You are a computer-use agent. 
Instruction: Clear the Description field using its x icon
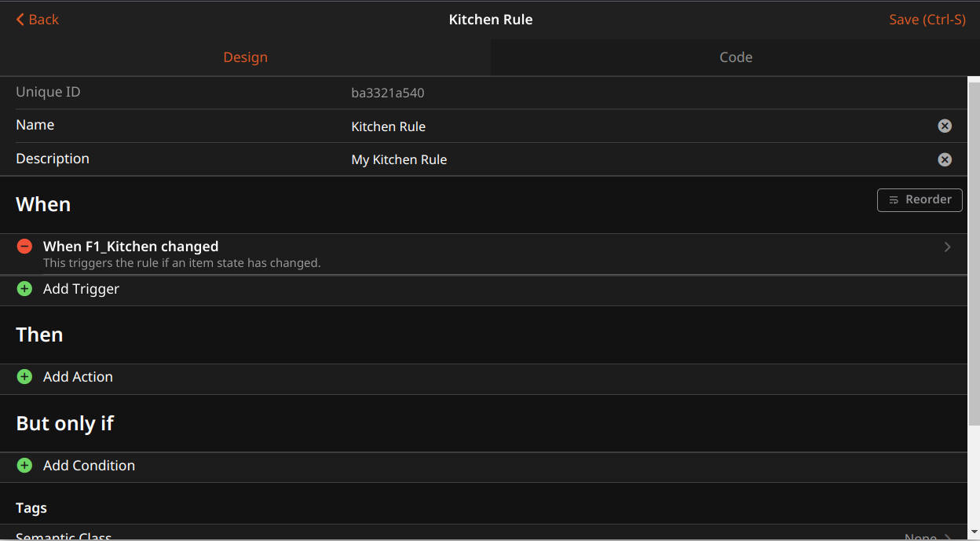click(x=945, y=159)
